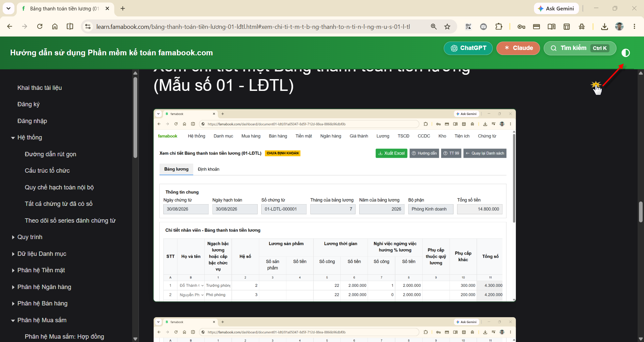Expand the Quy trình tree section
644x342 pixels.
[13, 237]
